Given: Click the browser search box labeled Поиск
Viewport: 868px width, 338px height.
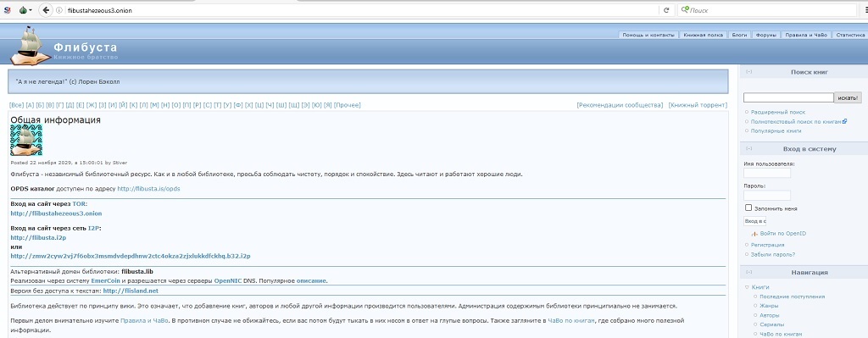Looking at the screenshot, I should (768, 10).
